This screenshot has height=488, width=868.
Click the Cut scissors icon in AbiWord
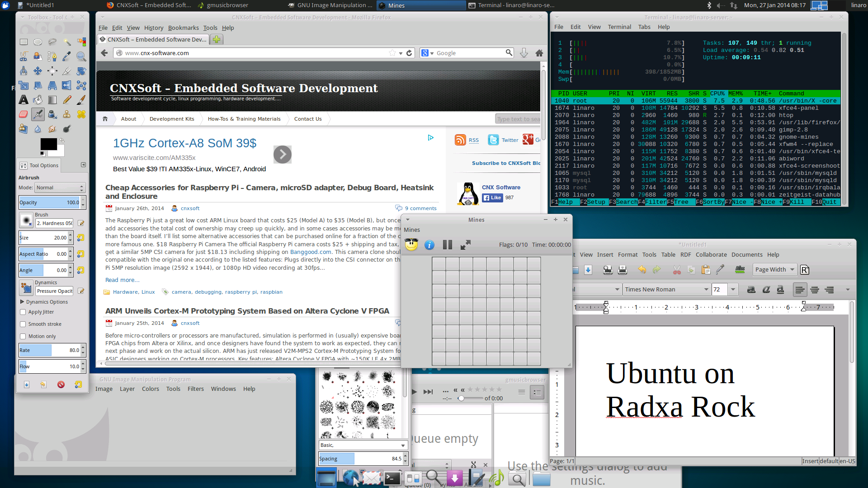677,270
